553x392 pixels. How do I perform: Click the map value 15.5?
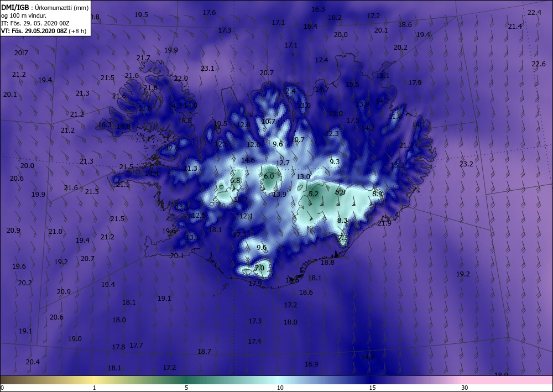tap(352, 85)
